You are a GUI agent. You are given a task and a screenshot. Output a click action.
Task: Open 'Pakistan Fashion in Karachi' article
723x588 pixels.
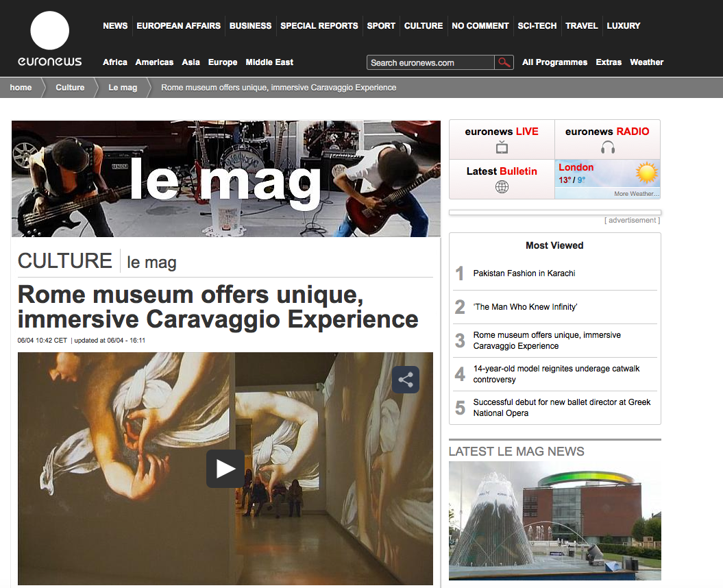click(x=524, y=273)
